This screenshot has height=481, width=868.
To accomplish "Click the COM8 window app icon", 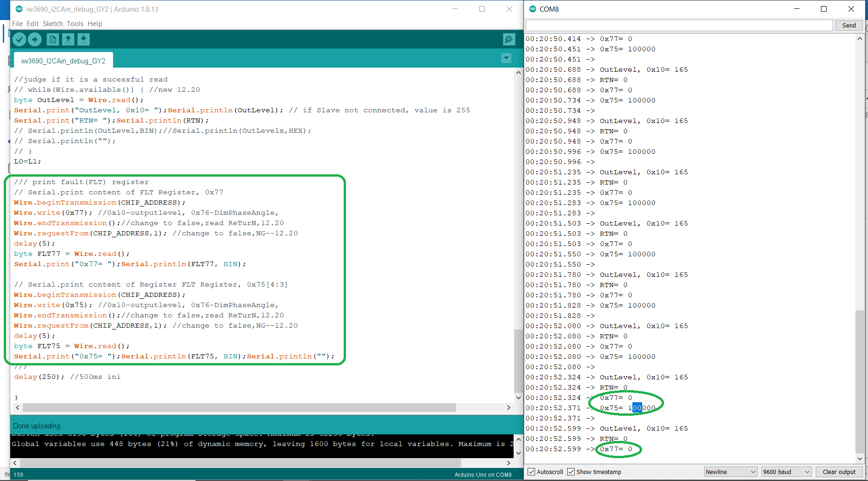I will (533, 9).
